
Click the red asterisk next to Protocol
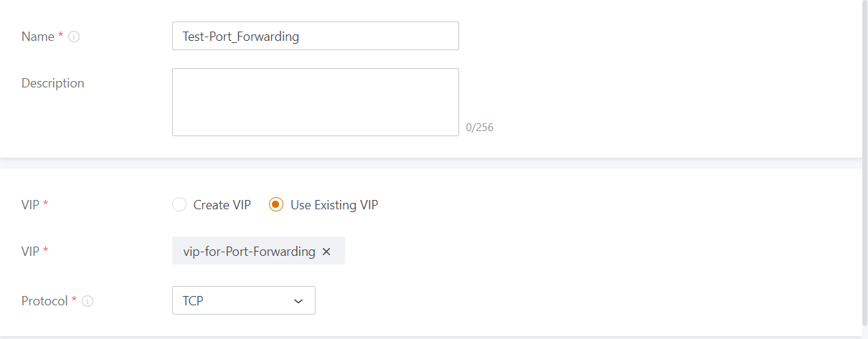[75, 300]
